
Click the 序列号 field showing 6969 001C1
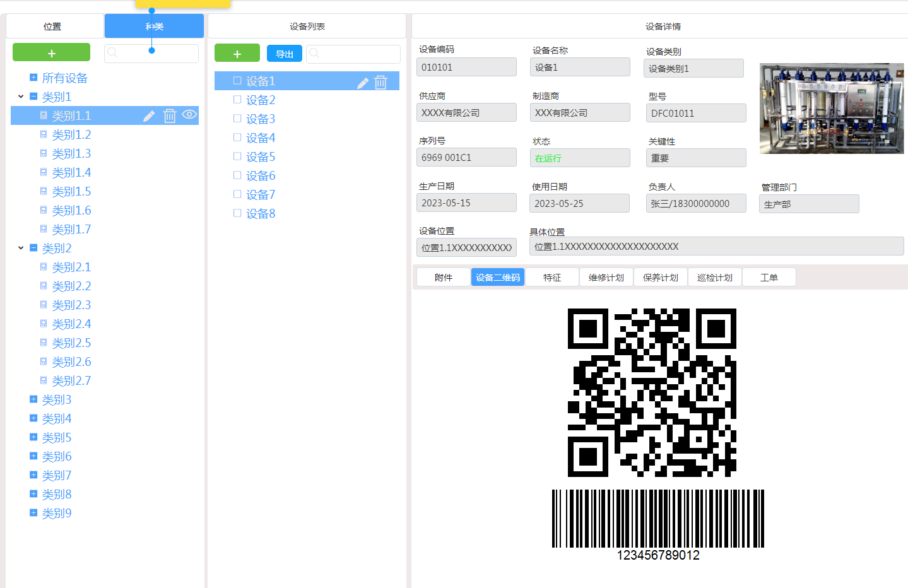tap(466, 157)
